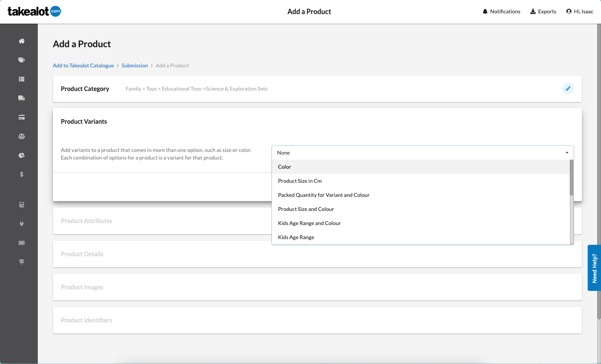Click the Need Help? side button
The height and width of the screenshot is (364, 601).
click(x=594, y=268)
